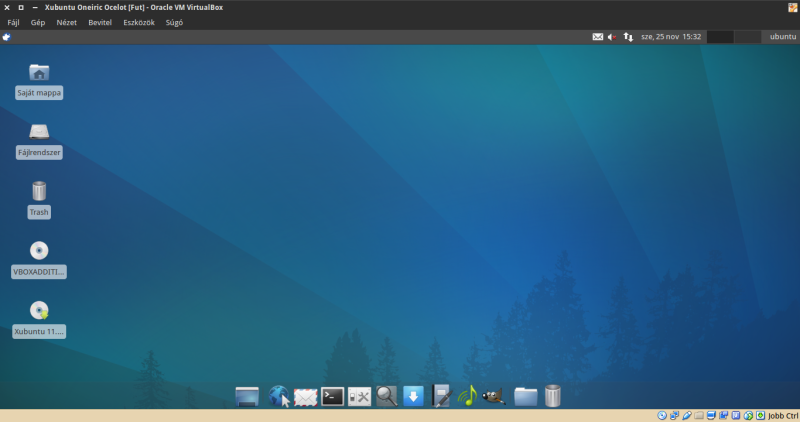
Task: Open the ubuntu user session menu
Action: pyautogui.click(x=783, y=37)
